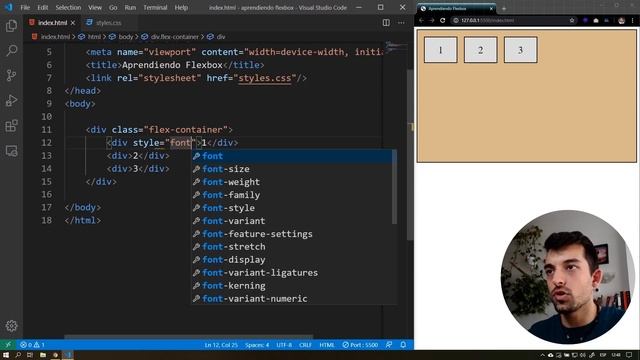Open the Extensions view
The image size is (640, 360).
click(x=11, y=126)
